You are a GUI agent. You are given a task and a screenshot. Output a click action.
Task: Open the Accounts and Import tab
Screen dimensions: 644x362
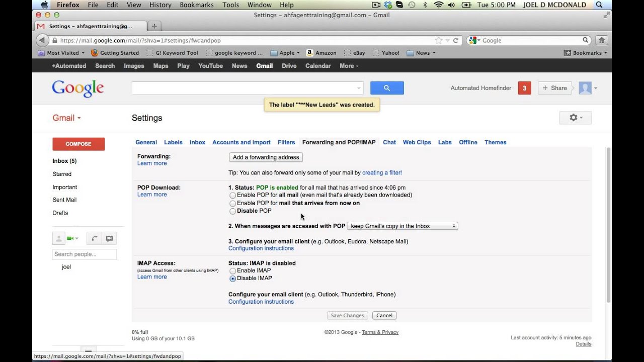(x=241, y=142)
